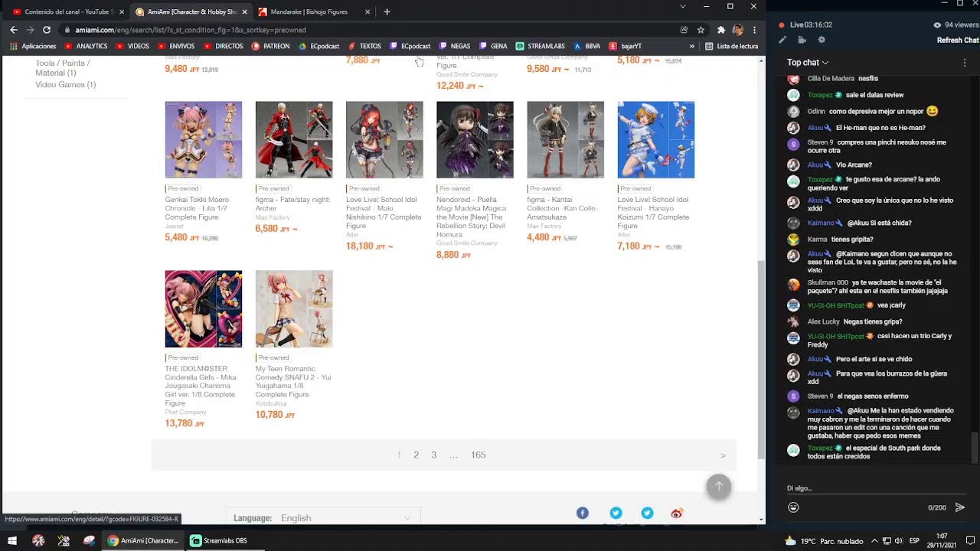Expand Top chat dropdown in Streamlabs
Image resolution: width=980 pixels, height=551 pixels.
coord(808,62)
